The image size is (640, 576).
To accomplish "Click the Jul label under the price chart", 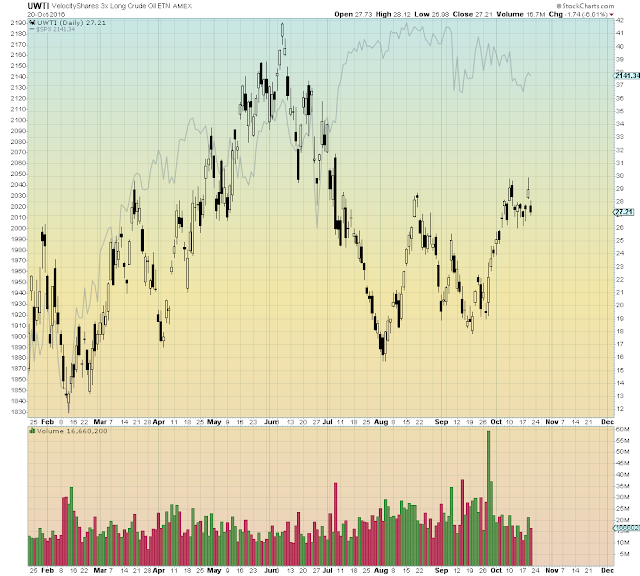I will point(327,422).
